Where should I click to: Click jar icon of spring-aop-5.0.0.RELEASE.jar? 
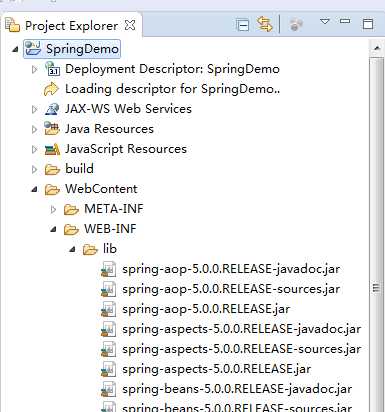point(108,309)
